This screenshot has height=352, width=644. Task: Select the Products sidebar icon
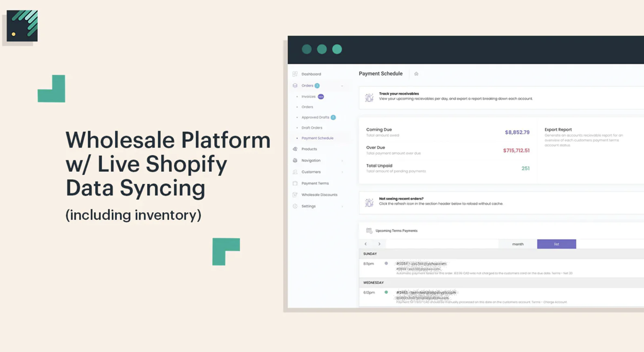(295, 149)
